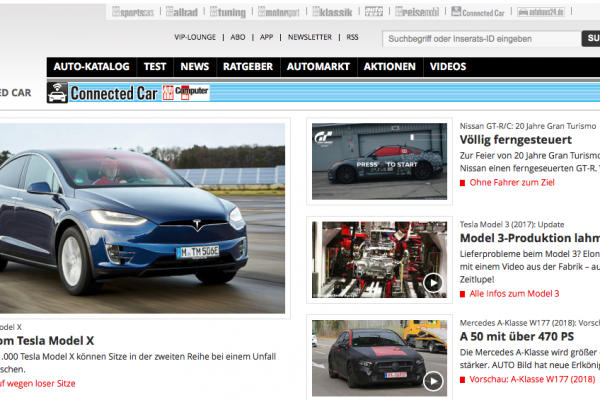Image resolution: width=600 pixels, height=400 pixels.
Task: Open the 'Vorschau: A-Klasse W177 (2018)' link
Action: click(532, 379)
